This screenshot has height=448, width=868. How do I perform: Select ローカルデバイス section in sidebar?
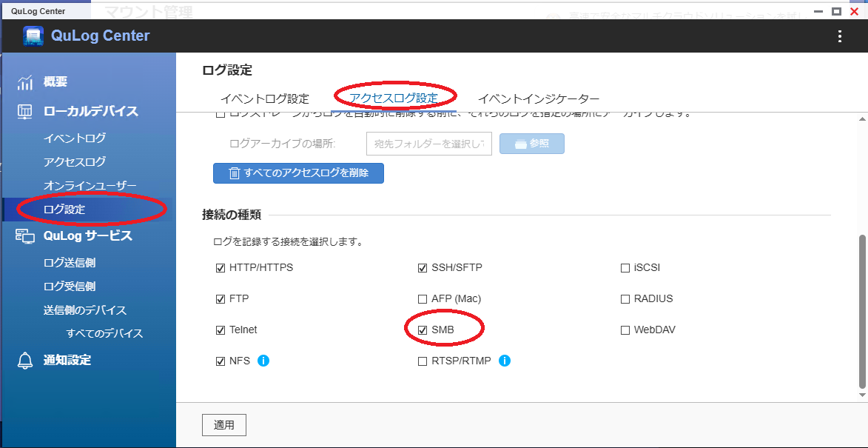[x=91, y=111]
